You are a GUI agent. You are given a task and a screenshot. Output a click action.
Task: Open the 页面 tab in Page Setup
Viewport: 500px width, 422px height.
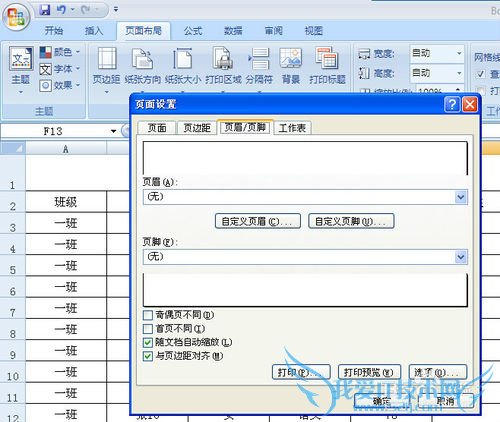(157, 128)
